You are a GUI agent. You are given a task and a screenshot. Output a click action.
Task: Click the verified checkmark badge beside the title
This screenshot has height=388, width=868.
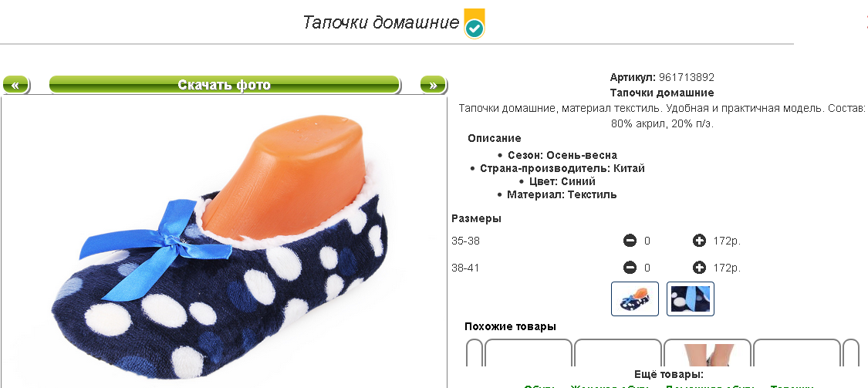click(x=475, y=24)
